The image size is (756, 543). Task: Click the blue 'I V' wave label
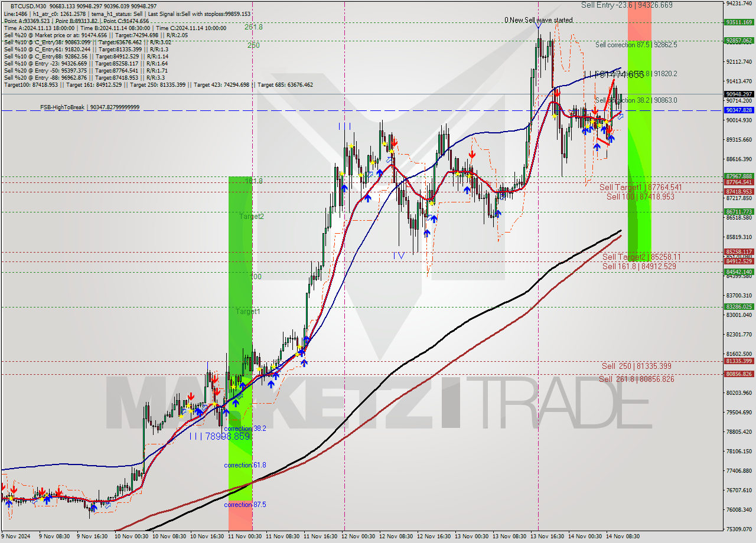(x=399, y=256)
